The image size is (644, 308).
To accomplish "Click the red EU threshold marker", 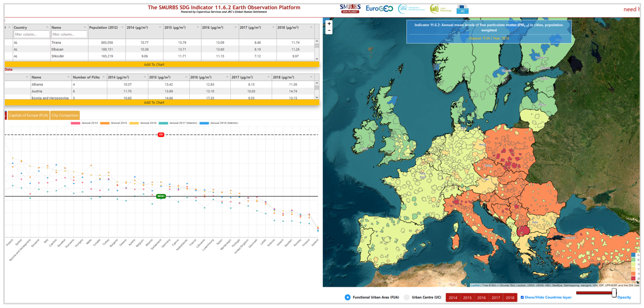I will (x=161, y=135).
